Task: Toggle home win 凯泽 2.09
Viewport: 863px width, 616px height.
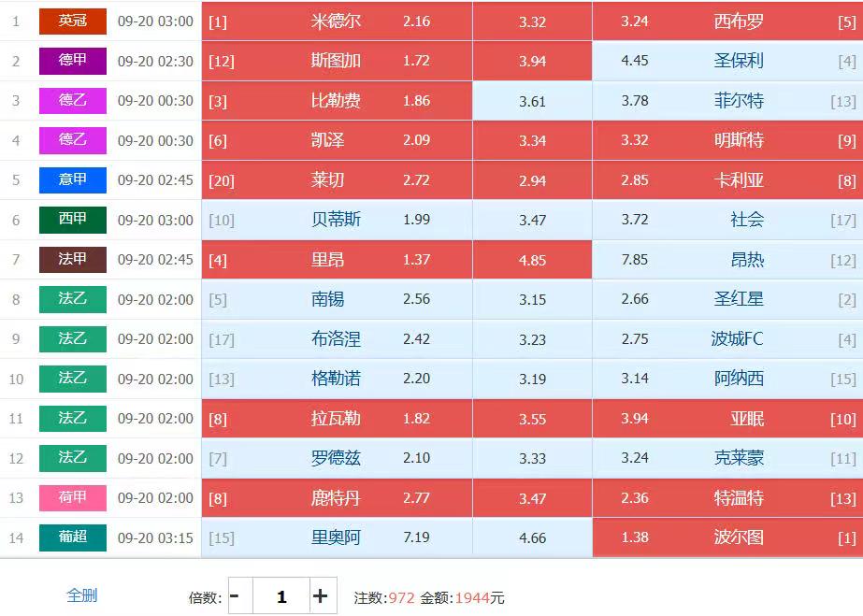Action: 337,140
